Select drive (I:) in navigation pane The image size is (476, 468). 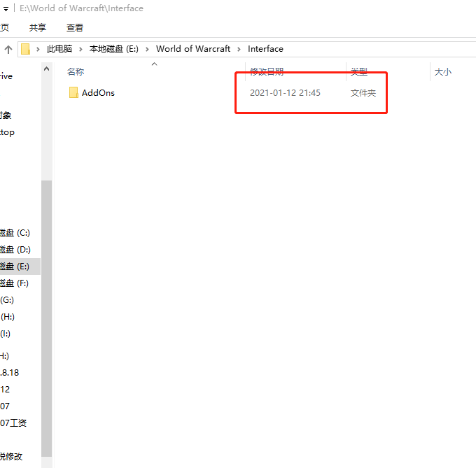click(x=5, y=334)
